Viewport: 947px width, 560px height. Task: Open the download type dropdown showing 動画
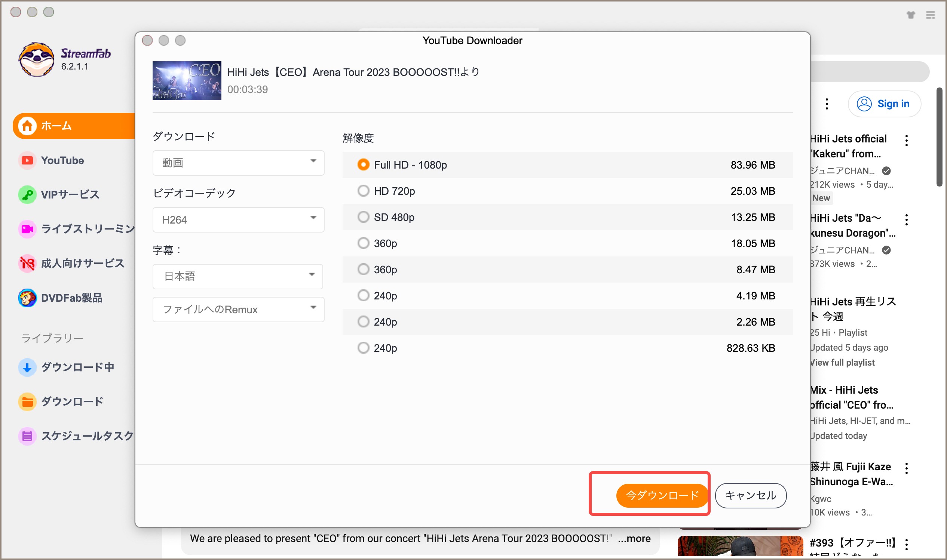point(239,163)
